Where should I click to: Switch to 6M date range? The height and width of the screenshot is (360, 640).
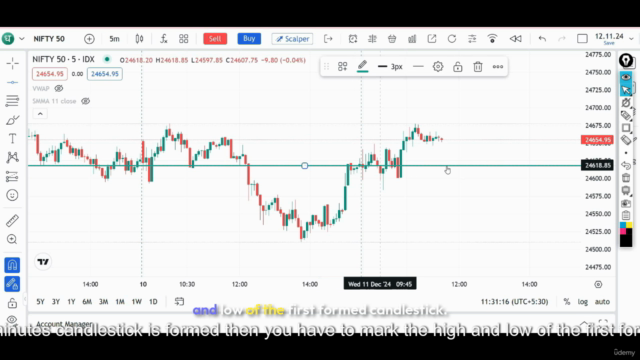tap(87, 302)
